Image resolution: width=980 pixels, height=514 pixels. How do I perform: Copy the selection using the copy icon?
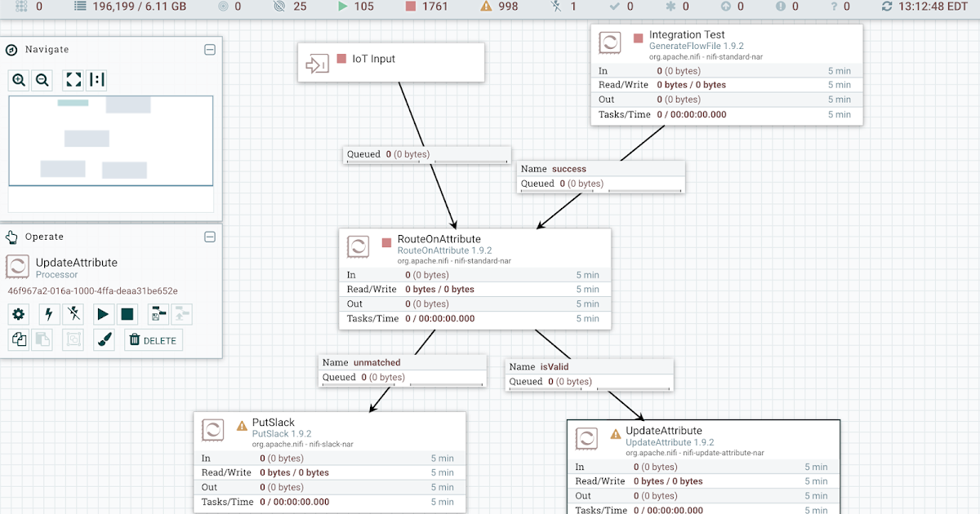(18, 339)
